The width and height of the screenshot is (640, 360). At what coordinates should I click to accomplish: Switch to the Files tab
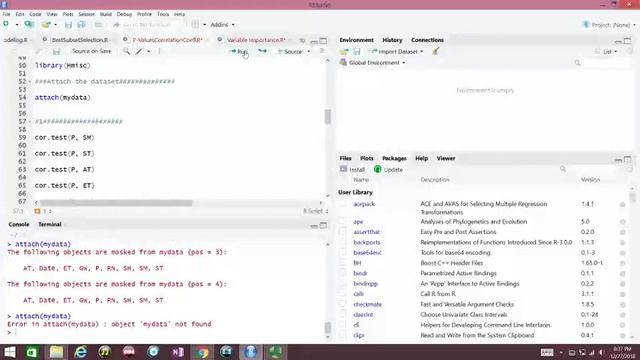point(345,158)
